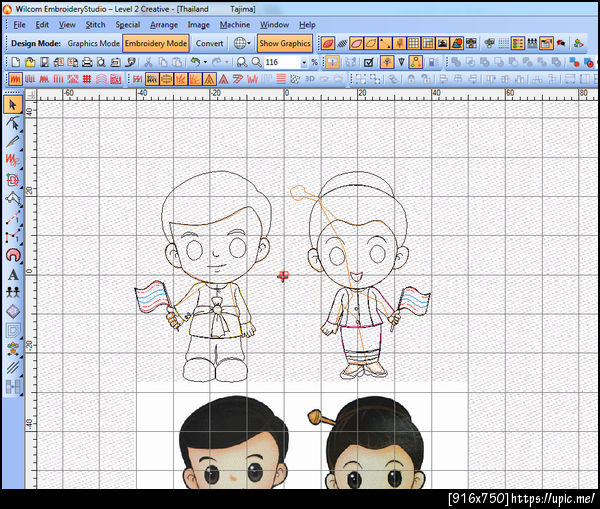Choose the Reshape Object tool
This screenshot has height=509, width=600.
tap(13, 123)
